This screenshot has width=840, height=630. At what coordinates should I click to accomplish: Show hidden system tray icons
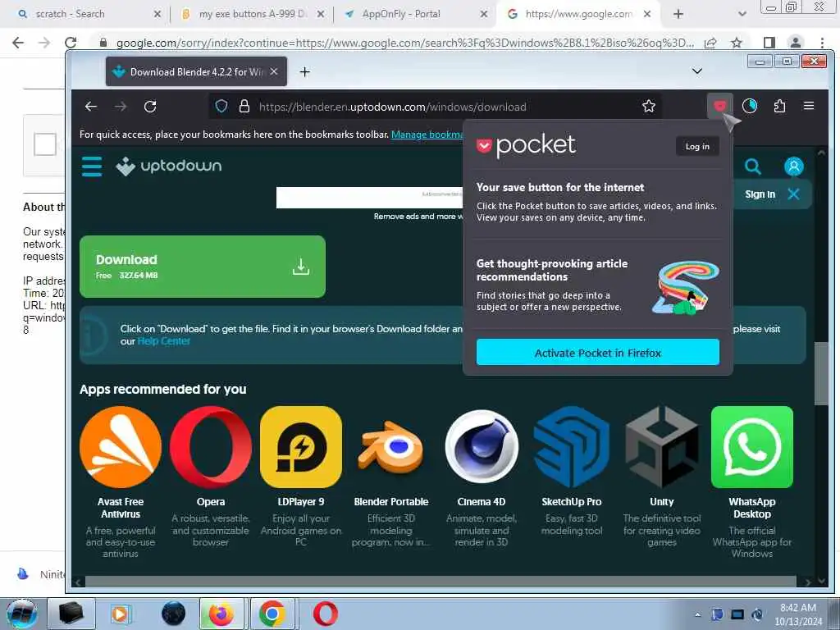(x=697, y=614)
